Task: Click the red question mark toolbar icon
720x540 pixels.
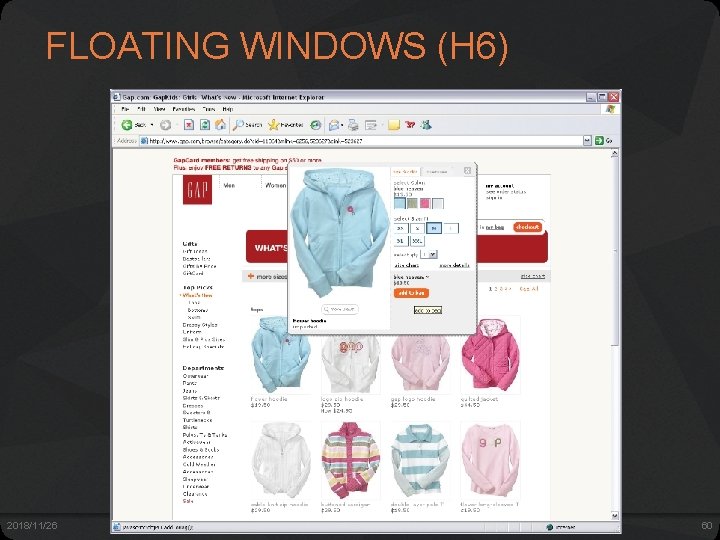Action: [x=410, y=124]
